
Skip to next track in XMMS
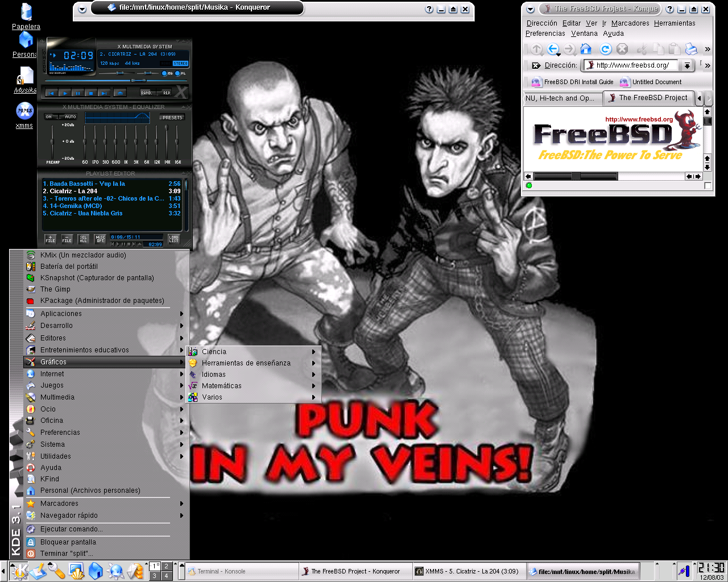click(103, 93)
